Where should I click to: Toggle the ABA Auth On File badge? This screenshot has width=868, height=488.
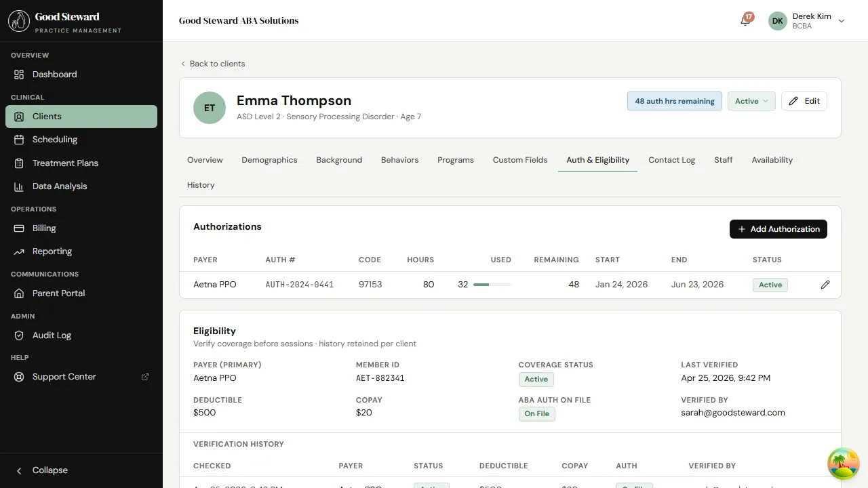tap(536, 413)
